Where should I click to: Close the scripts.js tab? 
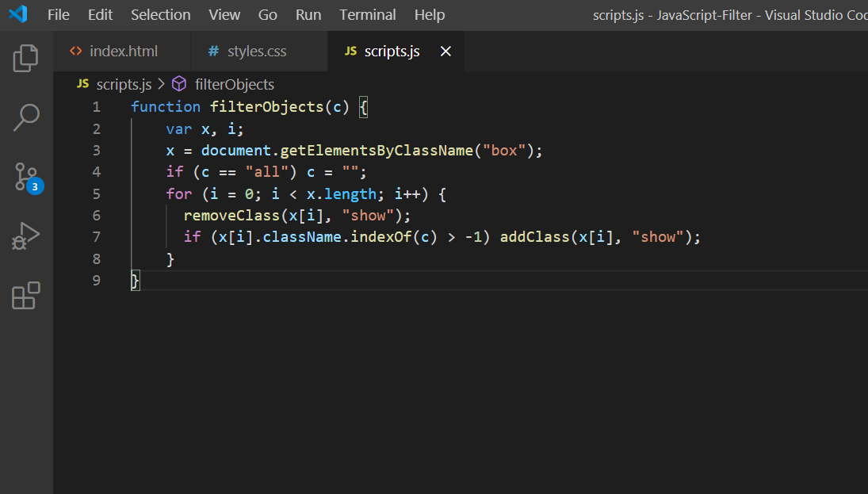click(x=445, y=51)
